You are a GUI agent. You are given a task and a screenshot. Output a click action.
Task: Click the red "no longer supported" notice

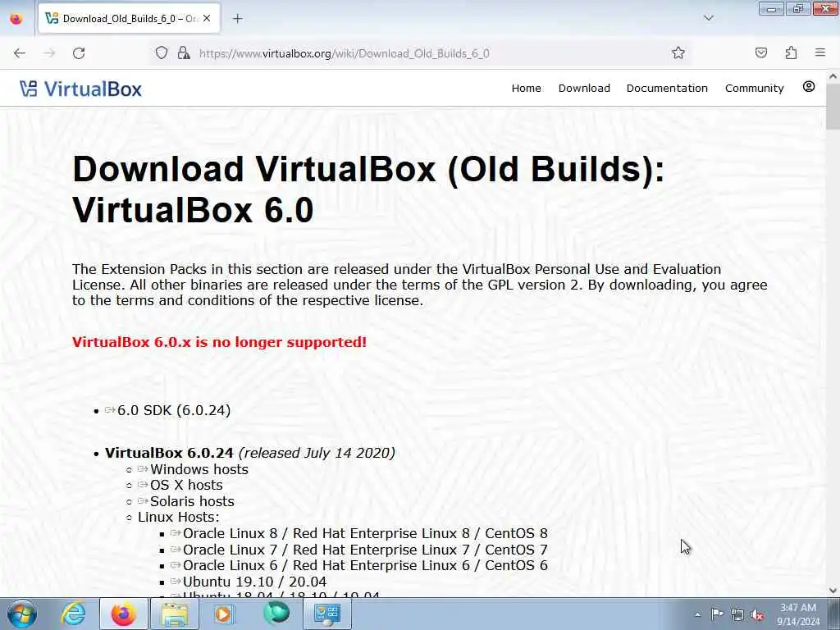219,342
